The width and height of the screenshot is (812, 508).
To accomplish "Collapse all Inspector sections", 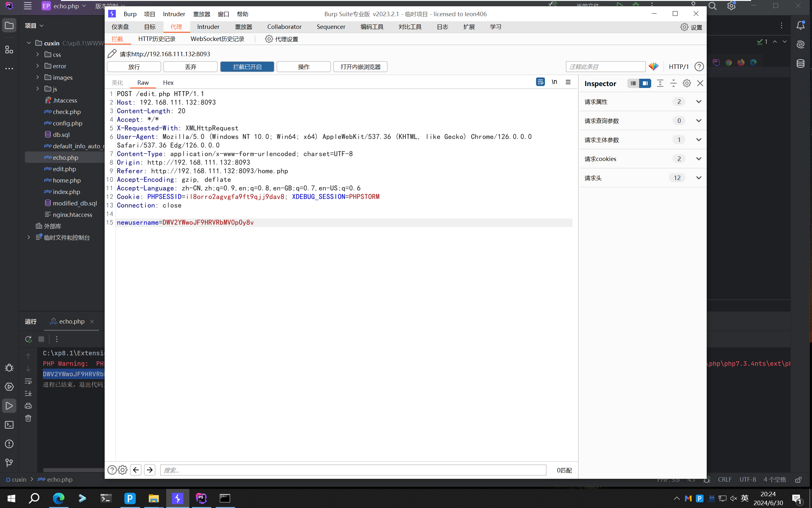I will [673, 83].
